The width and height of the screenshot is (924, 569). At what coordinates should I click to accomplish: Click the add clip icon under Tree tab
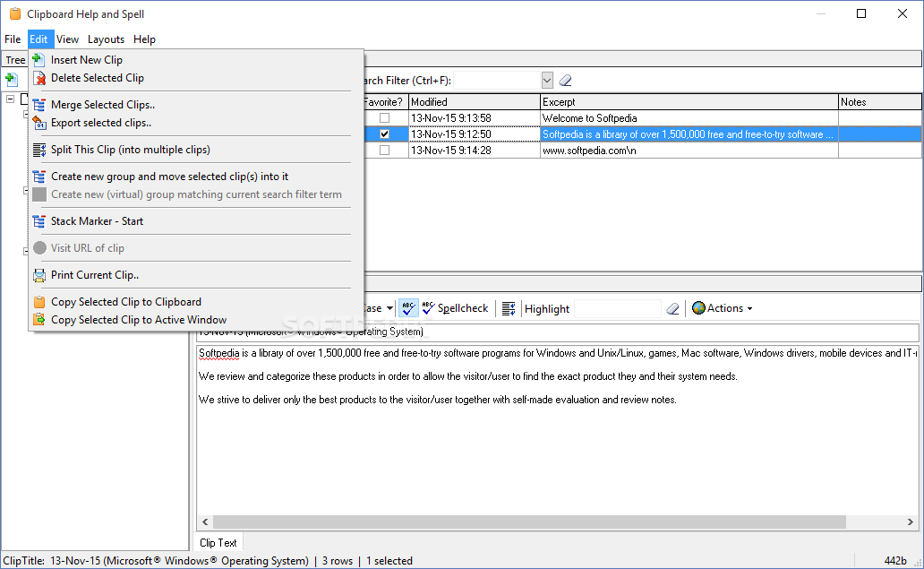click(12, 79)
